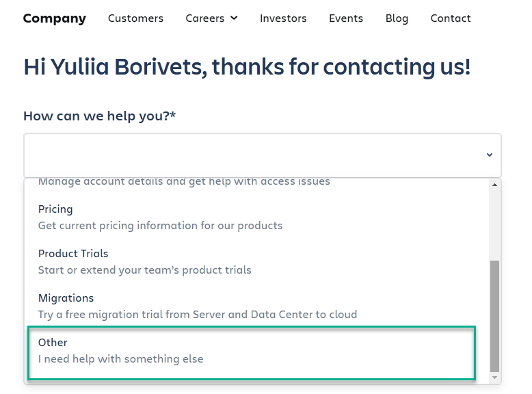Click the dropdown list's scroll-down arrow
The image size is (532, 394).
(x=495, y=377)
